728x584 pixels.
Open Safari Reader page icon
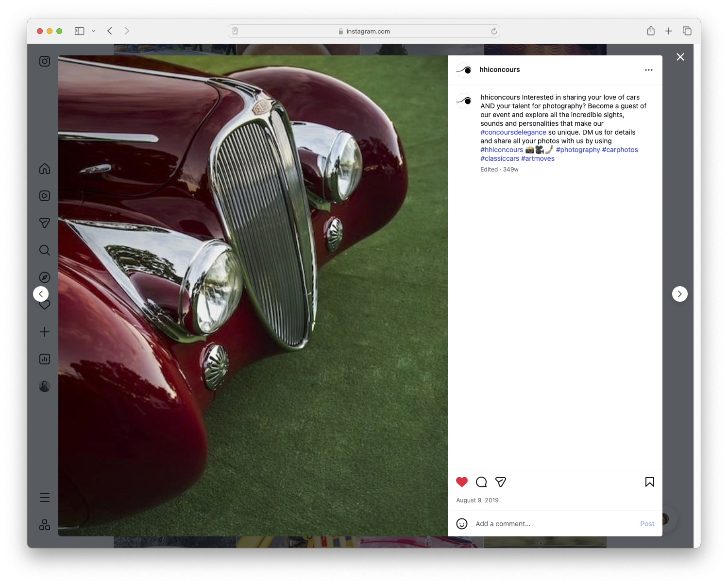235,31
